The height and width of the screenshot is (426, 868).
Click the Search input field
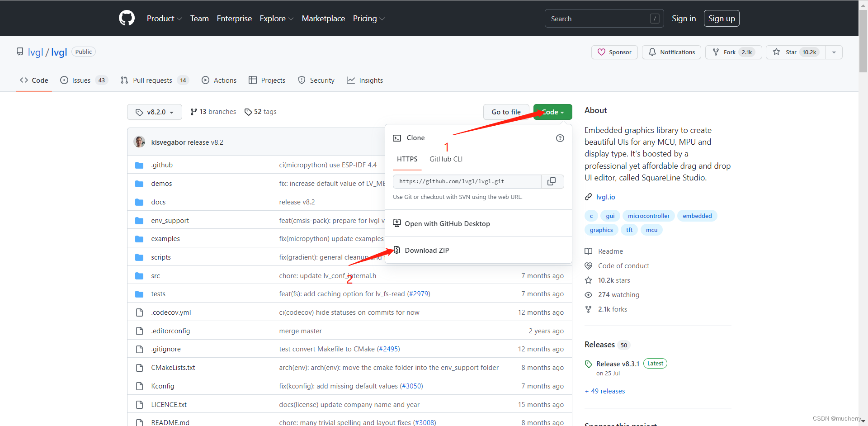click(604, 19)
